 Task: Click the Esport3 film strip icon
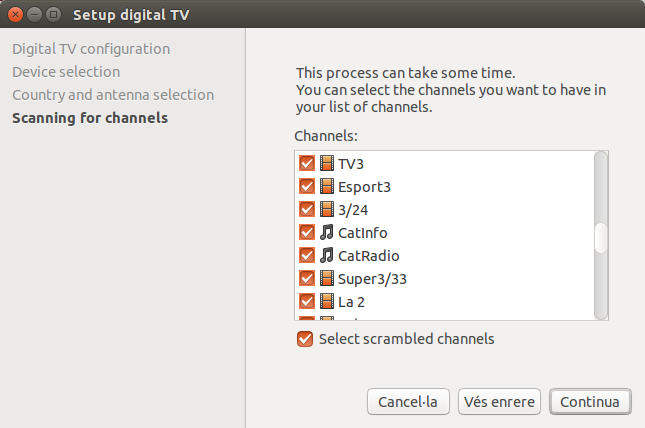326,186
